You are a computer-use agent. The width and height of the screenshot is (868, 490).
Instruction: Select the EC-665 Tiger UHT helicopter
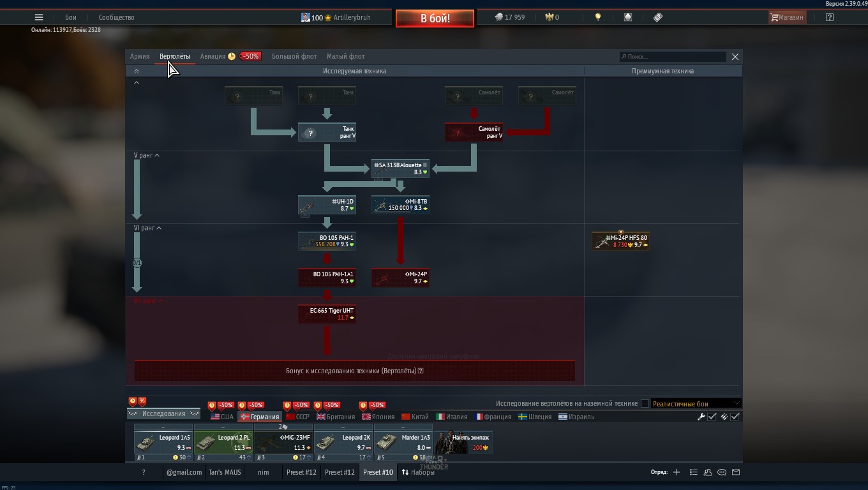(x=327, y=314)
